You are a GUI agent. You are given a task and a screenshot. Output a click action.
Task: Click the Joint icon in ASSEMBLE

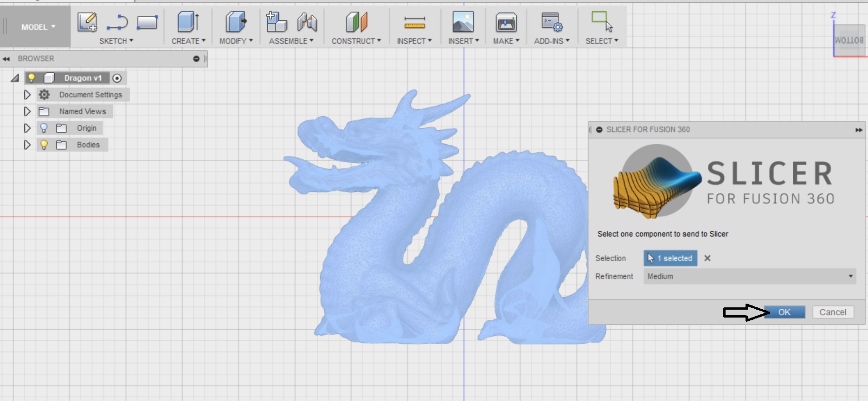[x=307, y=22]
